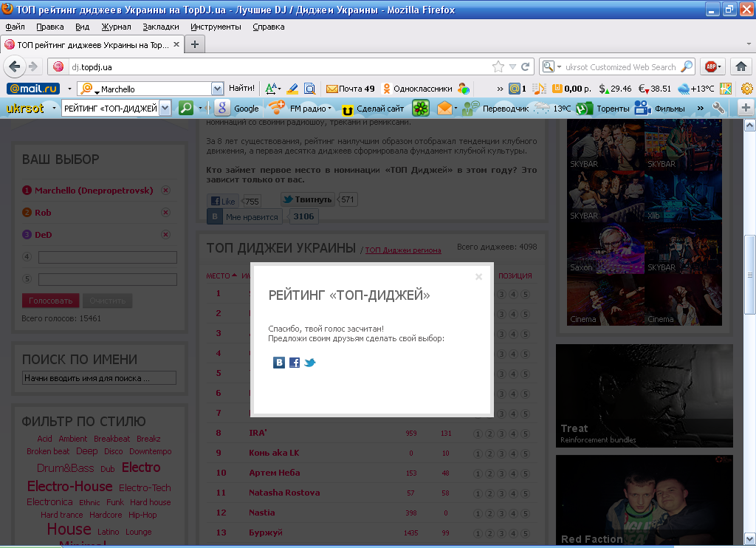The image size is (756, 548).
Task: Open Одноклассники from the toolbar
Action: pos(417,89)
